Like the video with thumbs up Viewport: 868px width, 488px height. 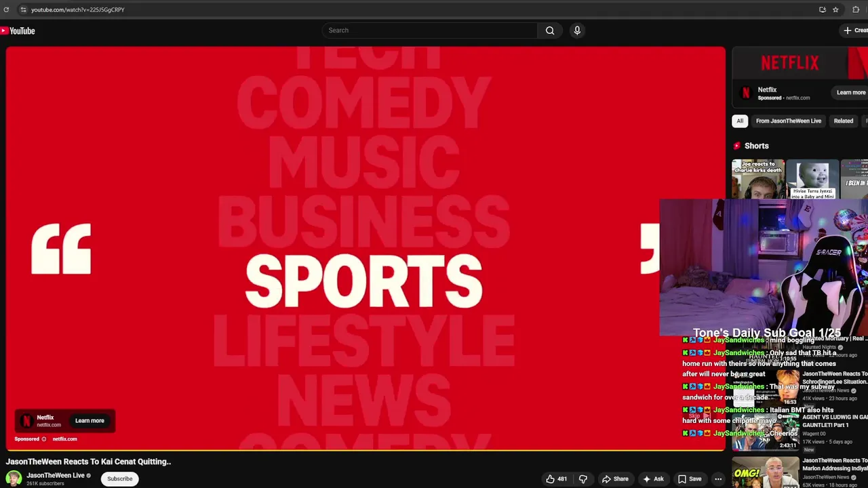click(556, 479)
